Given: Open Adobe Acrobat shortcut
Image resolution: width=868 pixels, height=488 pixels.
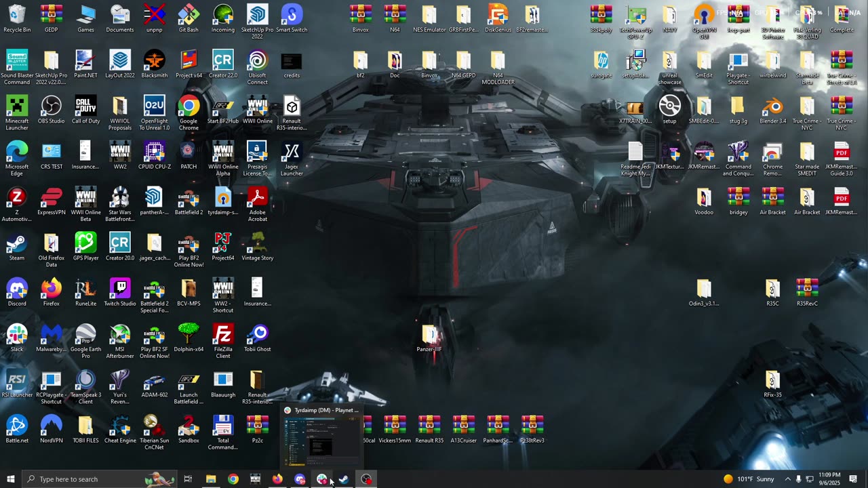Looking at the screenshot, I should click(x=257, y=204).
